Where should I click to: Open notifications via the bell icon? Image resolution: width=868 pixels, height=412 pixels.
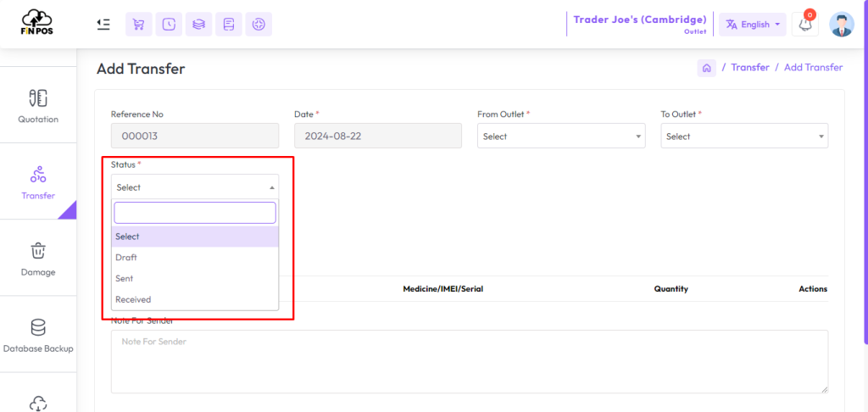[x=805, y=25]
